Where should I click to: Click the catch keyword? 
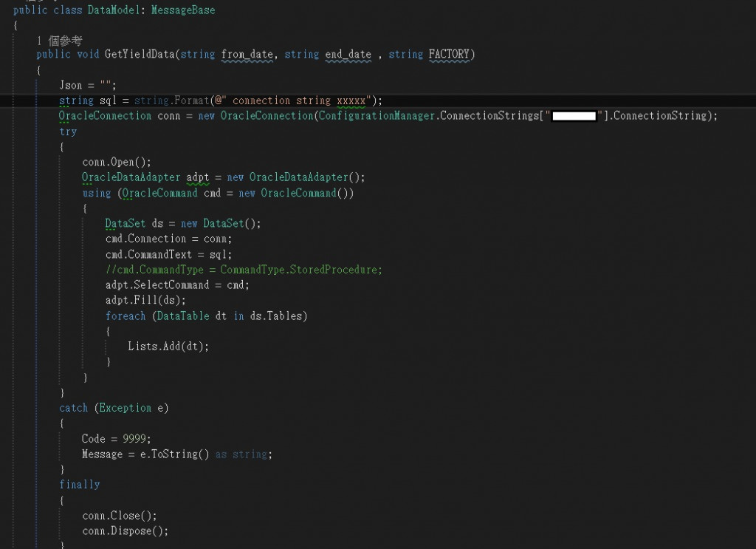[73, 408]
